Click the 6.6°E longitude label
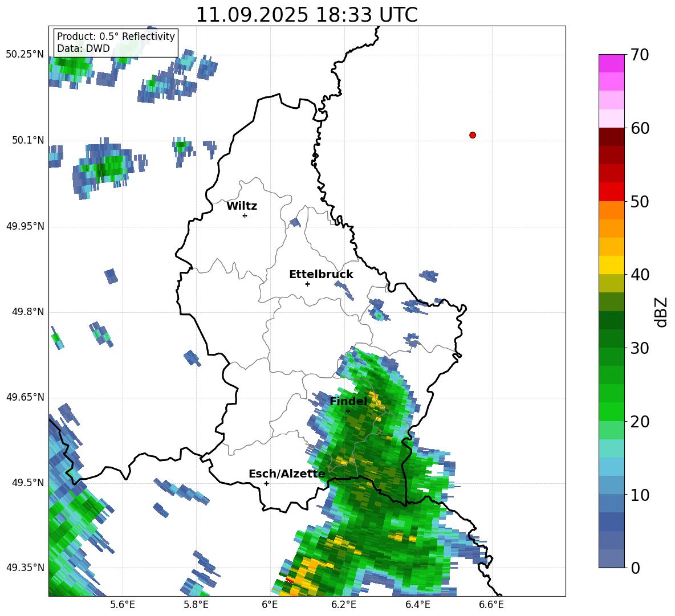The width and height of the screenshot is (675, 616). tap(491, 605)
